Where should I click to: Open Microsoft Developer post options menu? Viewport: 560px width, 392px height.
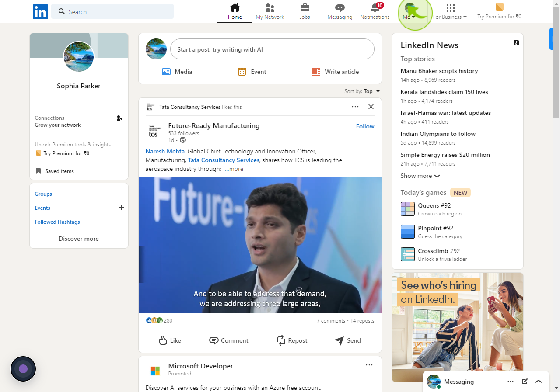pos(369,365)
